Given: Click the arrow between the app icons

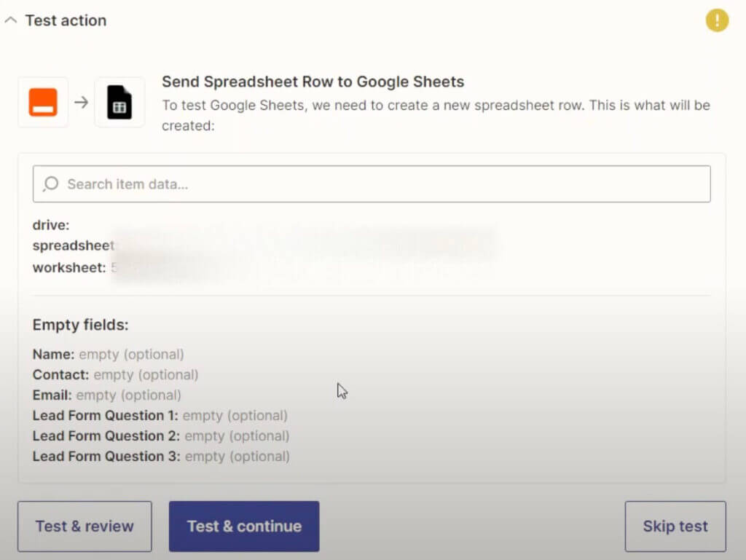Looking at the screenshot, I should (x=80, y=102).
